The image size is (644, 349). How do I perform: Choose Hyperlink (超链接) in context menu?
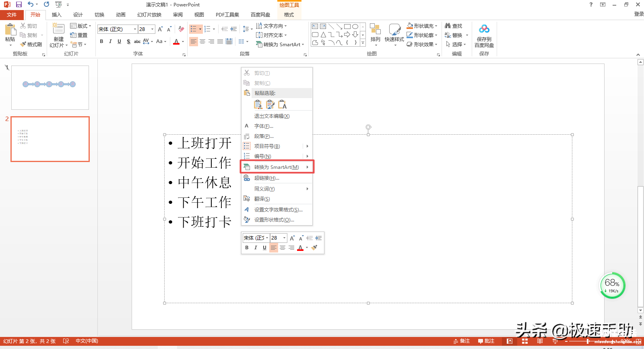(277, 178)
